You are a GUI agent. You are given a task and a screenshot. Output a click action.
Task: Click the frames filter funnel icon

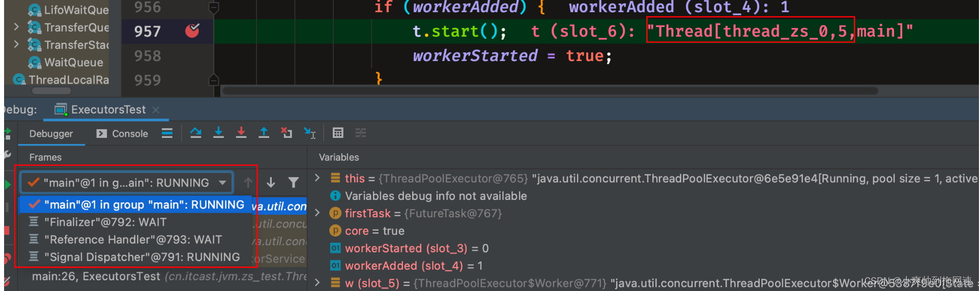coord(294,182)
